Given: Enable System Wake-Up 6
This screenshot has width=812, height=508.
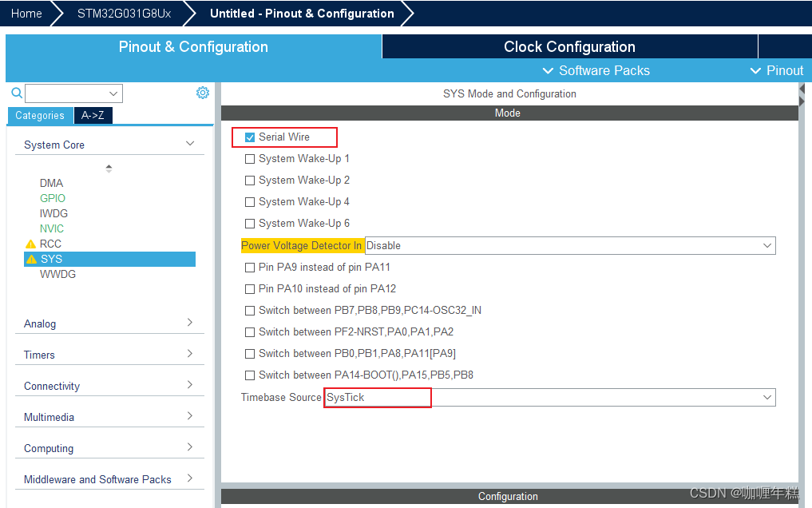Looking at the screenshot, I should pyautogui.click(x=250, y=224).
